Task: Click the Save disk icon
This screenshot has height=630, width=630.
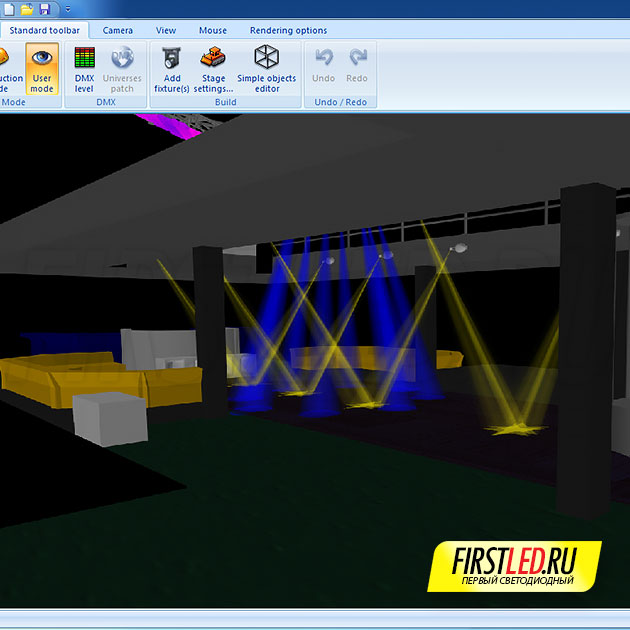Action: 44,8
